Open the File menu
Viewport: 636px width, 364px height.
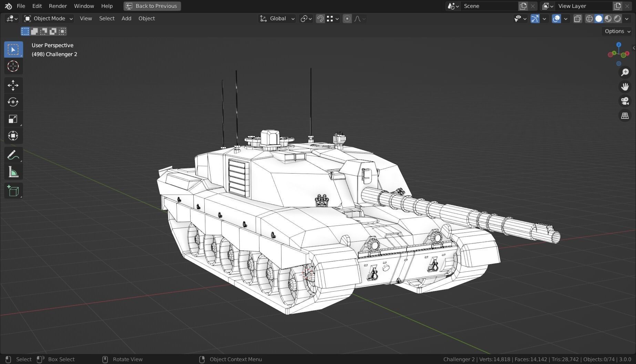pos(21,6)
